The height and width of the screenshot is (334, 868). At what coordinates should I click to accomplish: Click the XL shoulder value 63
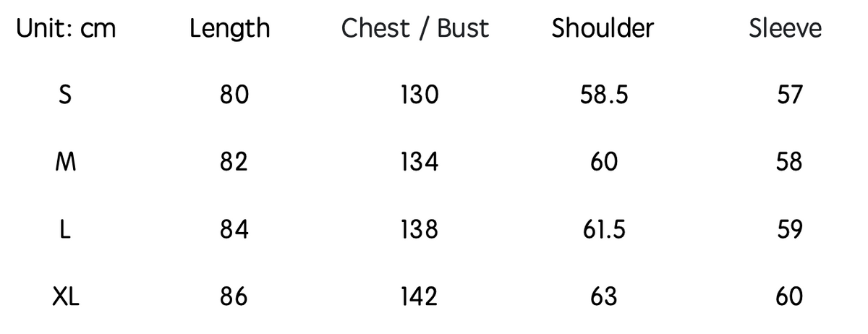(x=604, y=296)
